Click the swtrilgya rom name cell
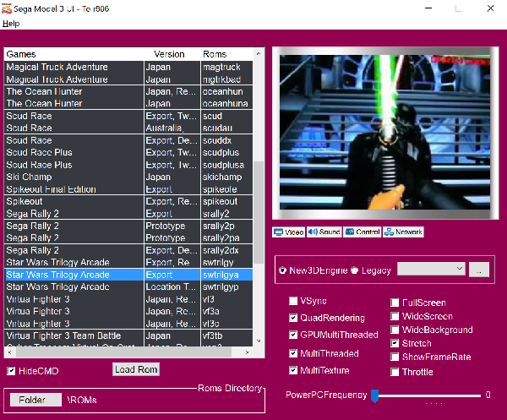Viewport: 507px width, 420px height. tap(226, 275)
